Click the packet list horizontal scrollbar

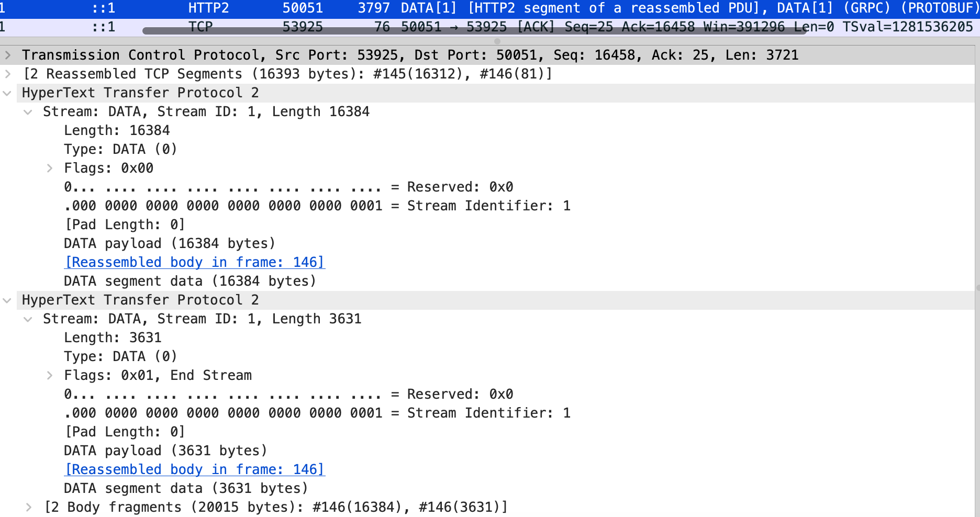click(x=474, y=31)
